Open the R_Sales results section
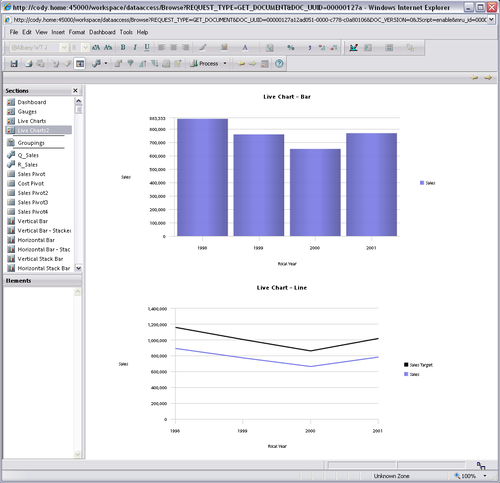500x483 pixels. click(x=28, y=164)
